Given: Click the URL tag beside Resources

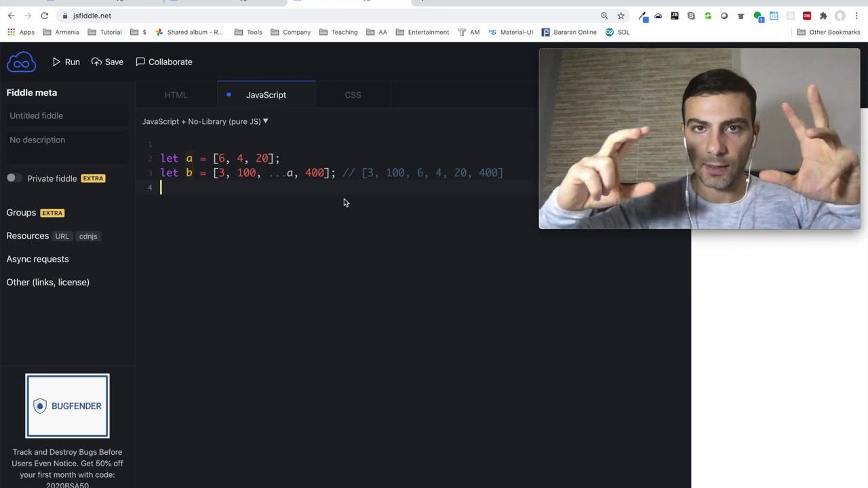Looking at the screenshot, I should [x=62, y=237].
